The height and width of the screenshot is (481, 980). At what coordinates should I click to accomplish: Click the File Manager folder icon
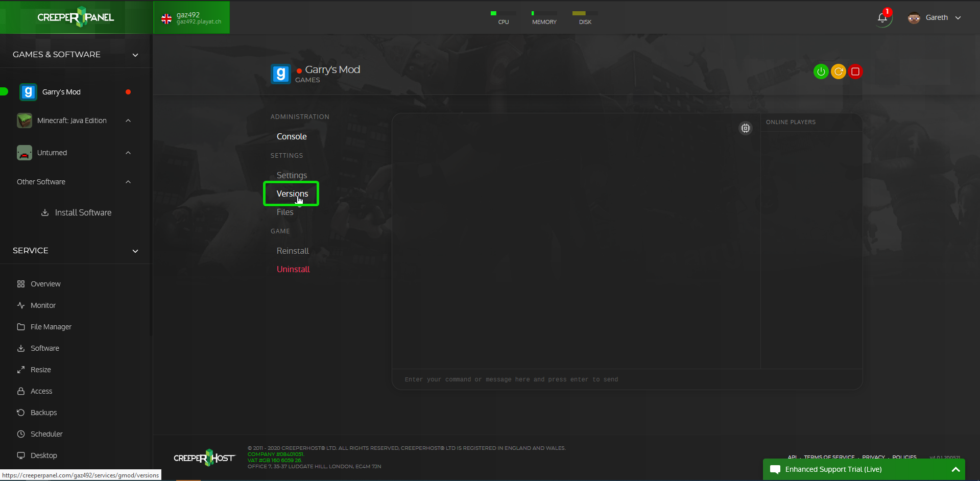21,327
